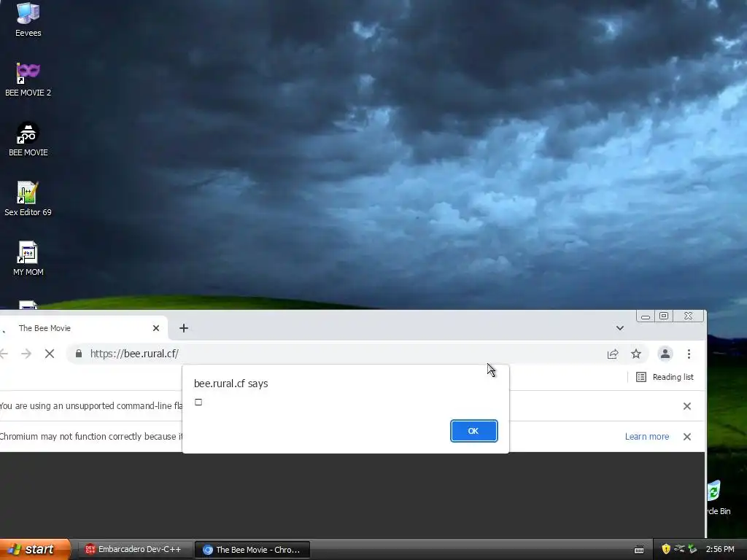The height and width of the screenshot is (560, 747).
Task: Dismiss the Chromium may not function infobar
Action: tap(687, 437)
